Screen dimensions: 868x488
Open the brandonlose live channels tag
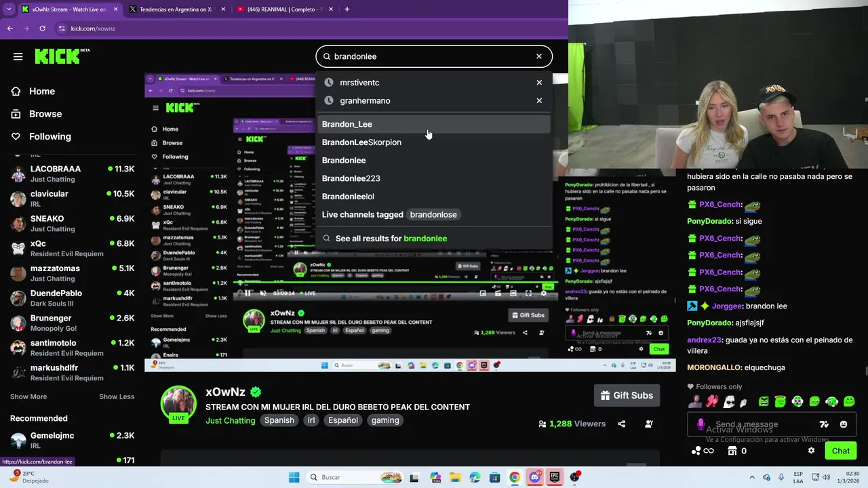click(433, 214)
